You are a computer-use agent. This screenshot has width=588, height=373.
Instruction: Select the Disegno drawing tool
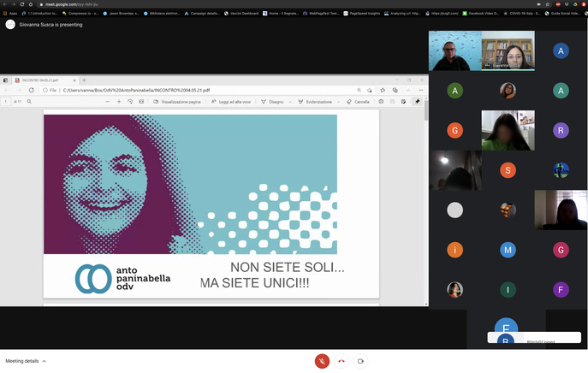pos(272,102)
